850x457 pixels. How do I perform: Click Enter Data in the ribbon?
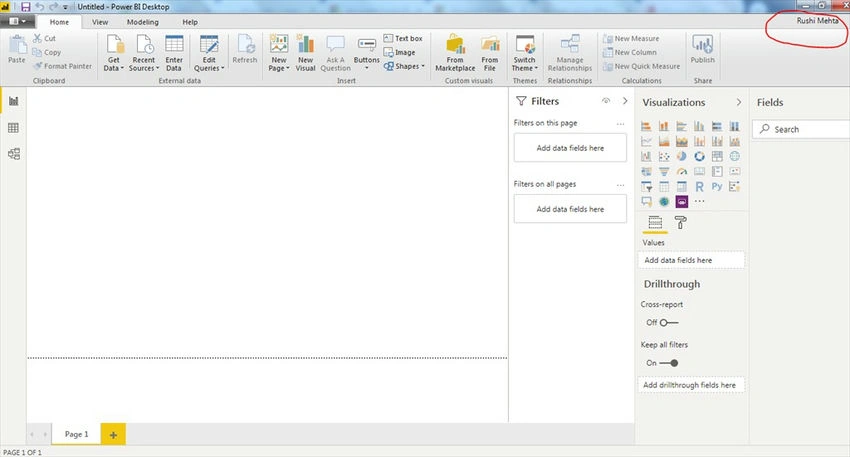(x=174, y=53)
